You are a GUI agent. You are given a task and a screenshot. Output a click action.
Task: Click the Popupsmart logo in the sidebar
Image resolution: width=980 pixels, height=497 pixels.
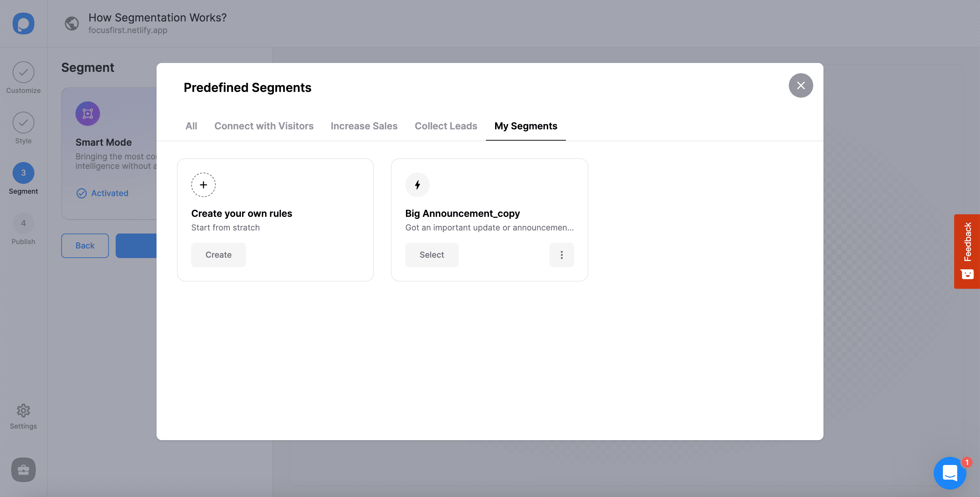23,23
